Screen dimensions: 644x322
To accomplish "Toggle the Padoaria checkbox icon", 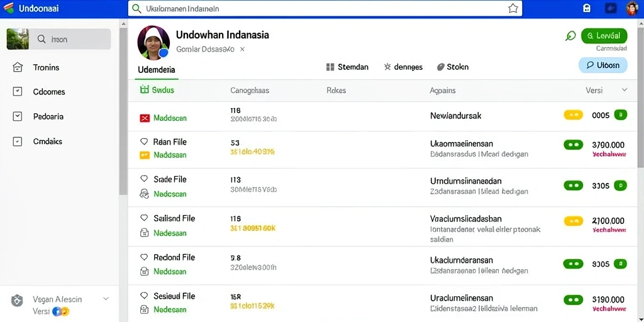I will tap(17, 116).
